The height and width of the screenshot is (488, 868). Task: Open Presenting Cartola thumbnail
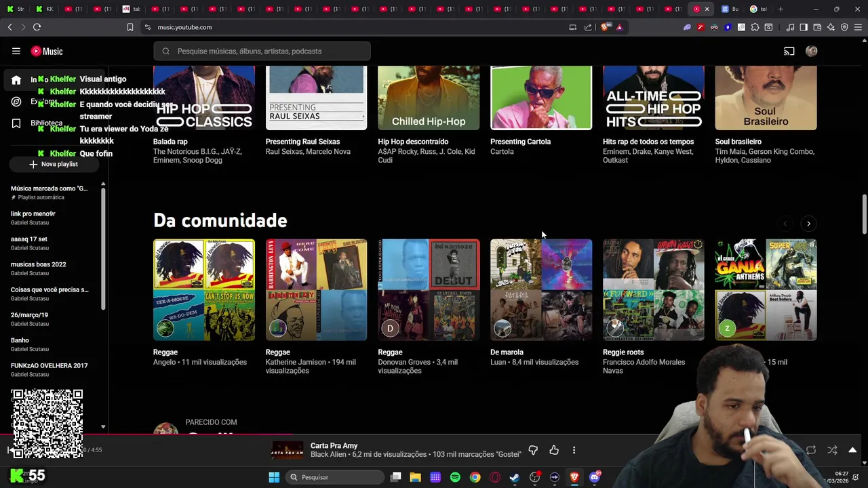(x=541, y=98)
